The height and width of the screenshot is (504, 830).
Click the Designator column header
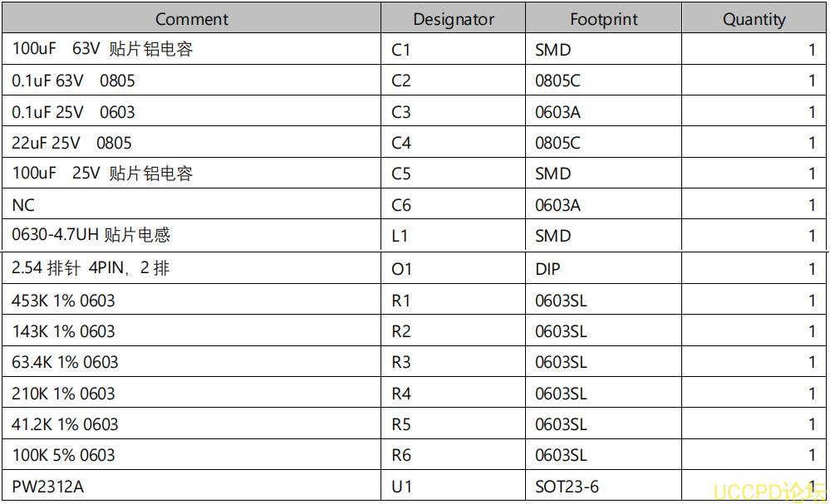pyautogui.click(x=454, y=19)
